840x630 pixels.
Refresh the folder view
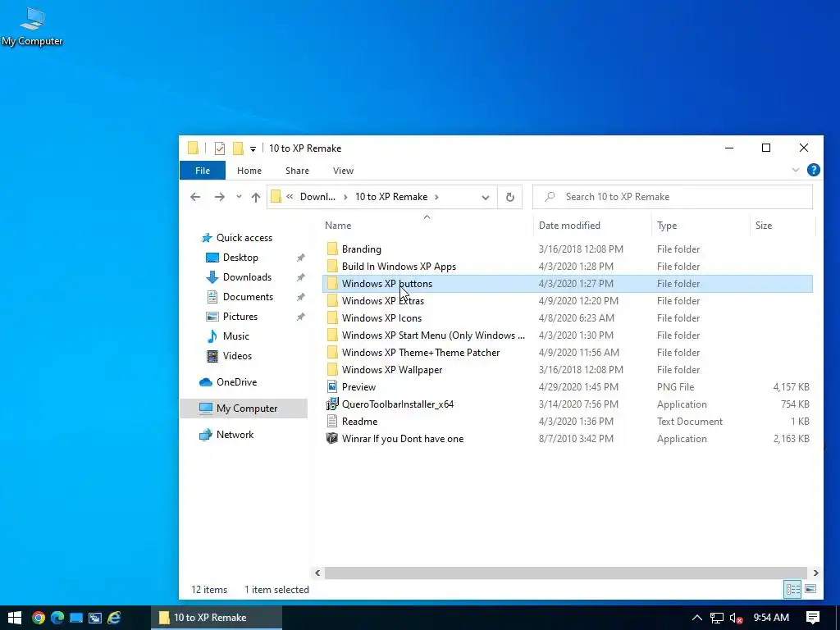(510, 197)
